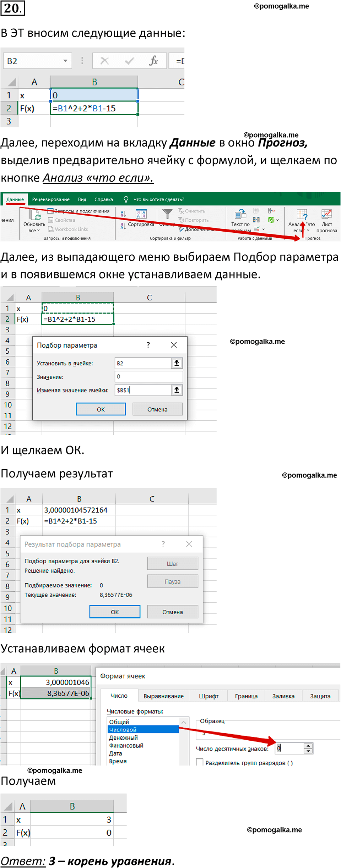Click the Пауза button

tap(173, 581)
